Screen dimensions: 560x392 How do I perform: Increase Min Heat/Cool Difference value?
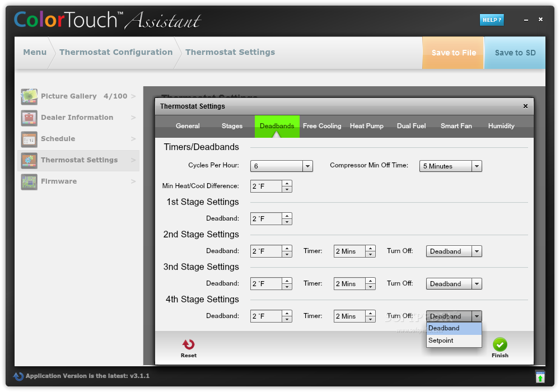[x=287, y=184]
